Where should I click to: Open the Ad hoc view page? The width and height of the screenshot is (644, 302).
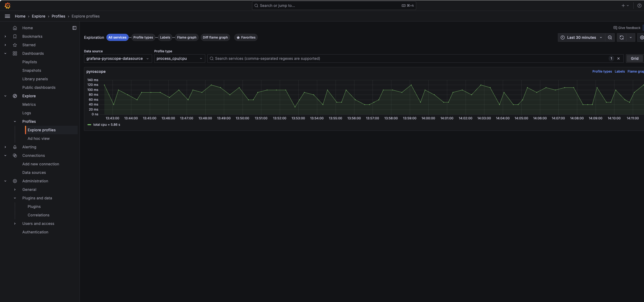click(x=39, y=139)
